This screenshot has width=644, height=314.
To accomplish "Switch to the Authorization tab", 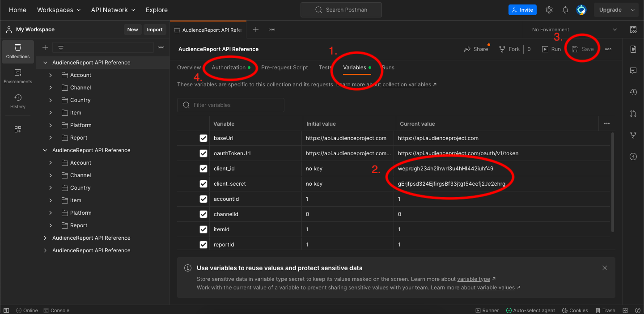I will (x=231, y=68).
